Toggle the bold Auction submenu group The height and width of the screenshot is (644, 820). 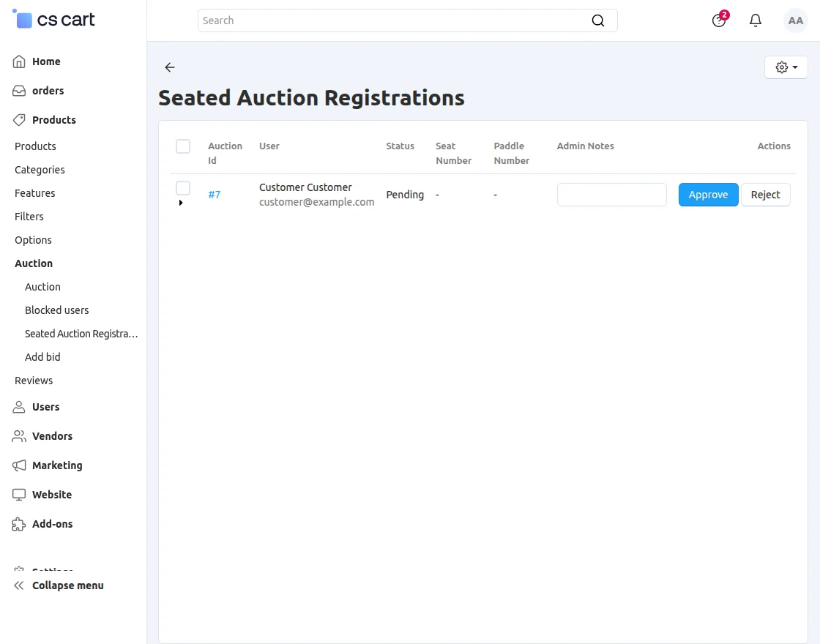point(34,263)
